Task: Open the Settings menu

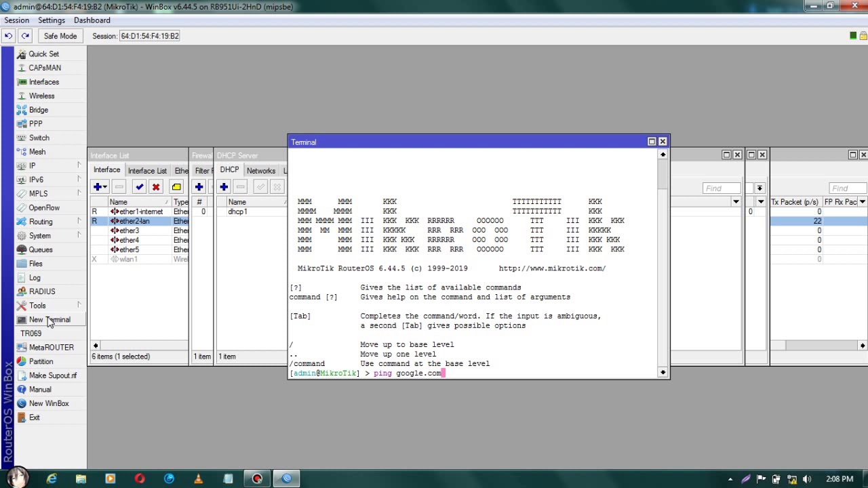Action: coord(52,20)
